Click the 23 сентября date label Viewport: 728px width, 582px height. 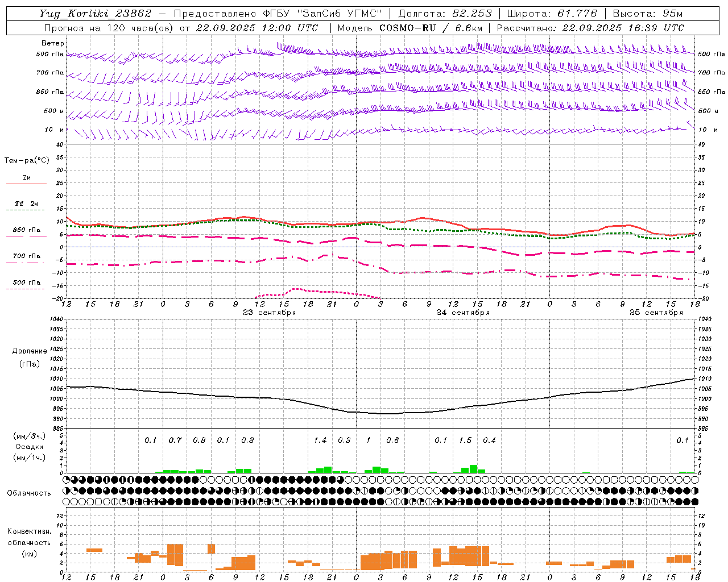(x=270, y=312)
